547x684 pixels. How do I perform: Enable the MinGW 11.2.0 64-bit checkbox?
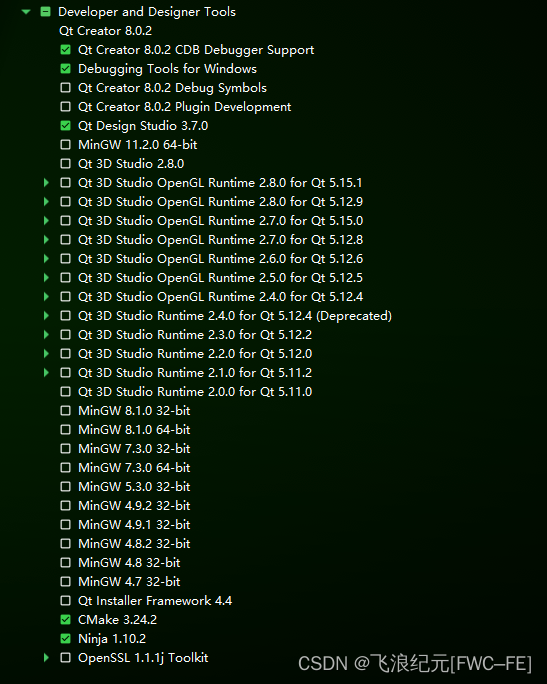(65, 145)
